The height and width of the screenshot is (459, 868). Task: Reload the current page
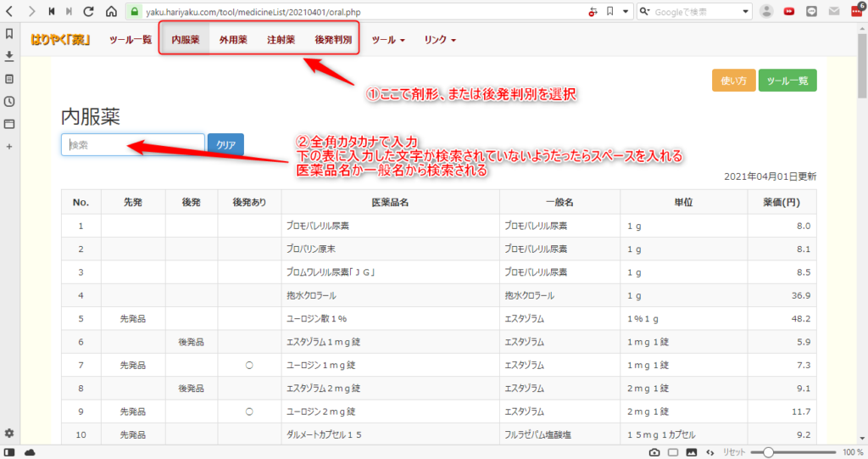point(90,12)
